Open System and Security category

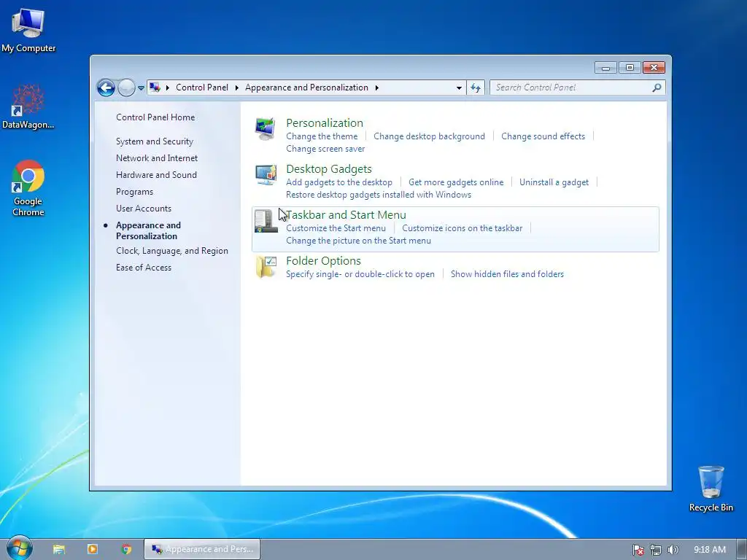tap(155, 141)
